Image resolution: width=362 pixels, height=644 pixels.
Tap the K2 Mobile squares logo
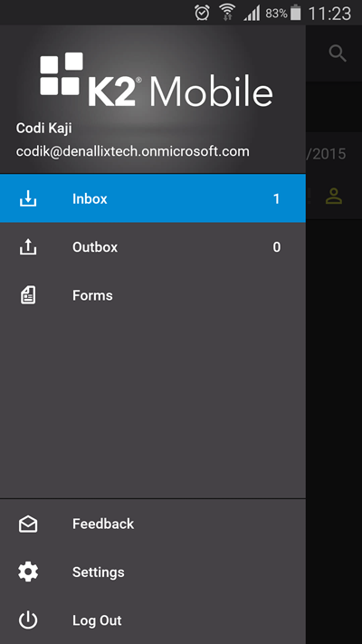click(x=62, y=74)
